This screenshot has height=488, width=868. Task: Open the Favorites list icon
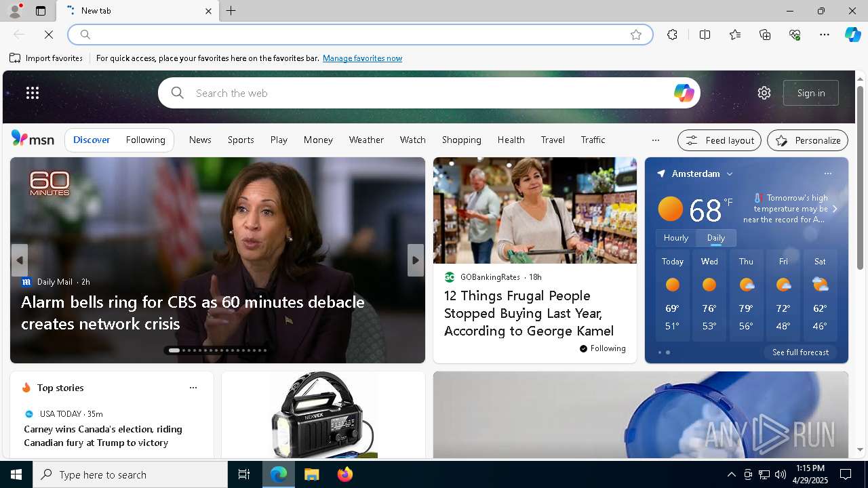[735, 35]
